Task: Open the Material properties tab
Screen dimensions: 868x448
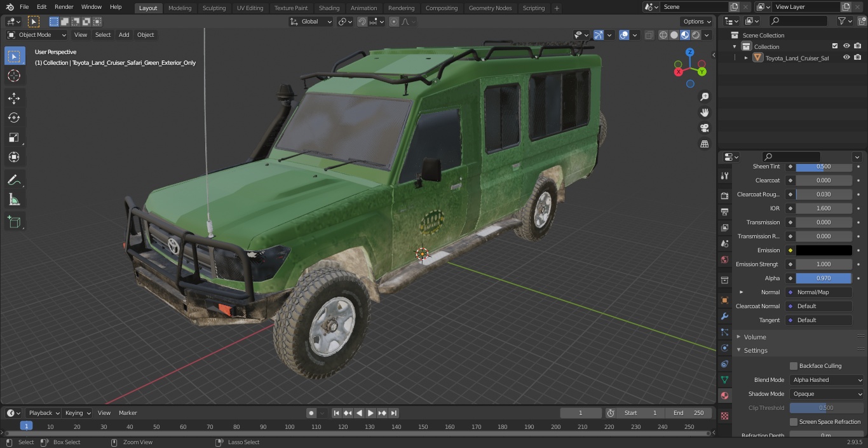Action: 724,395
